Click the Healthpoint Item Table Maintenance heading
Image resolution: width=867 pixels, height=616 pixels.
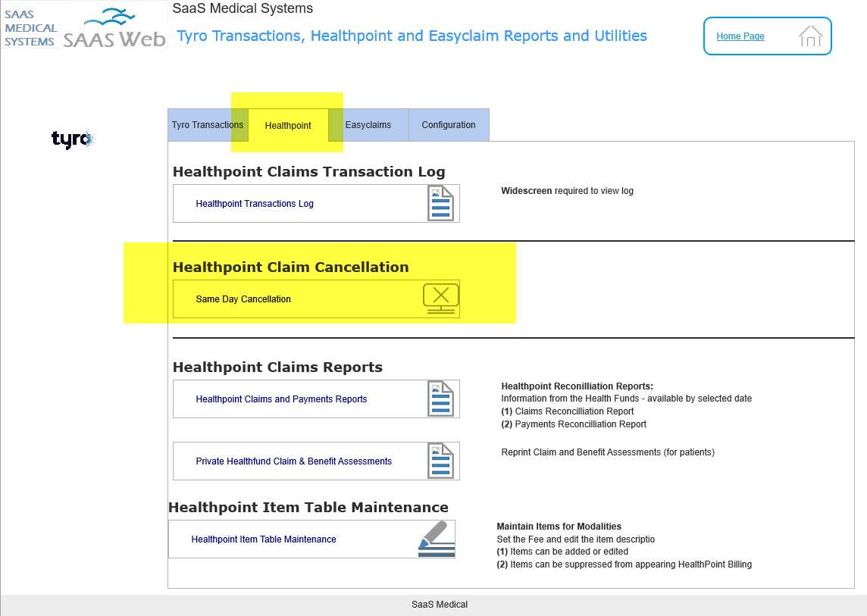pos(308,507)
